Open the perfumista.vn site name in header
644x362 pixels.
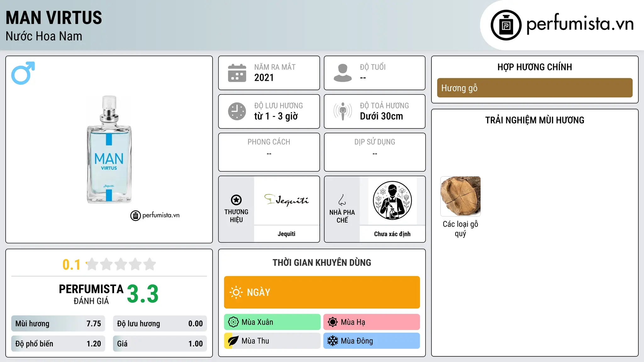coord(580,24)
